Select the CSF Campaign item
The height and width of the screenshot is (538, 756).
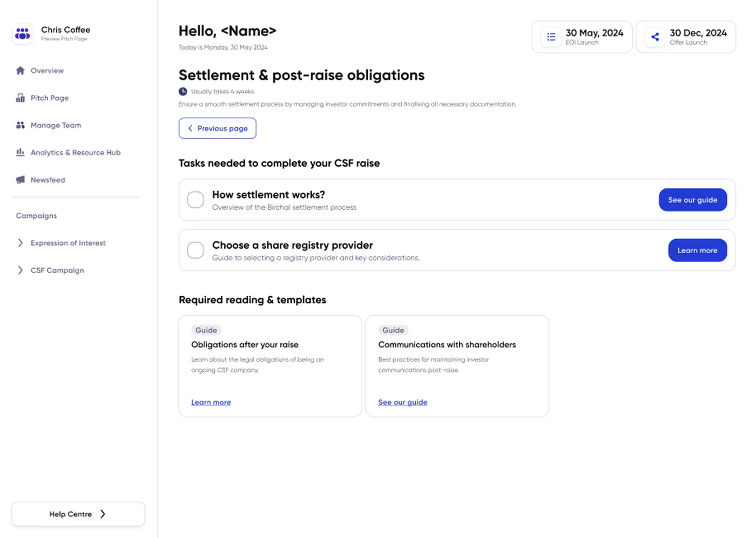[57, 270]
